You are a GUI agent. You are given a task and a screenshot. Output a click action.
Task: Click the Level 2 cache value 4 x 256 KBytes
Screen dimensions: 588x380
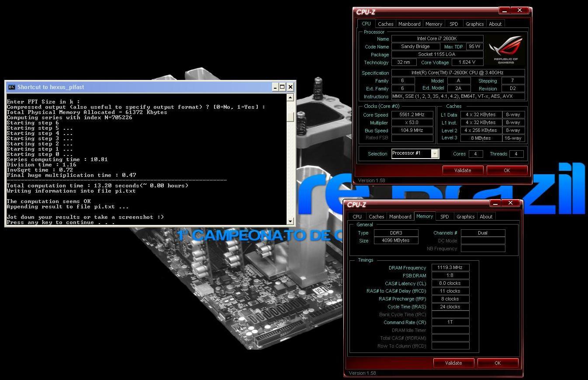tap(481, 130)
